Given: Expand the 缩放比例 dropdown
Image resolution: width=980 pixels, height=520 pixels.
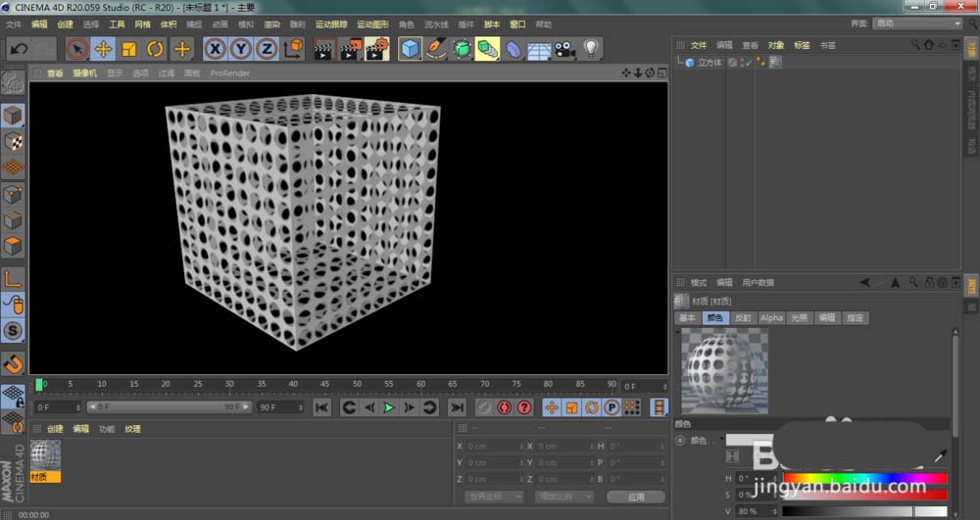Looking at the screenshot, I should coord(563,496).
